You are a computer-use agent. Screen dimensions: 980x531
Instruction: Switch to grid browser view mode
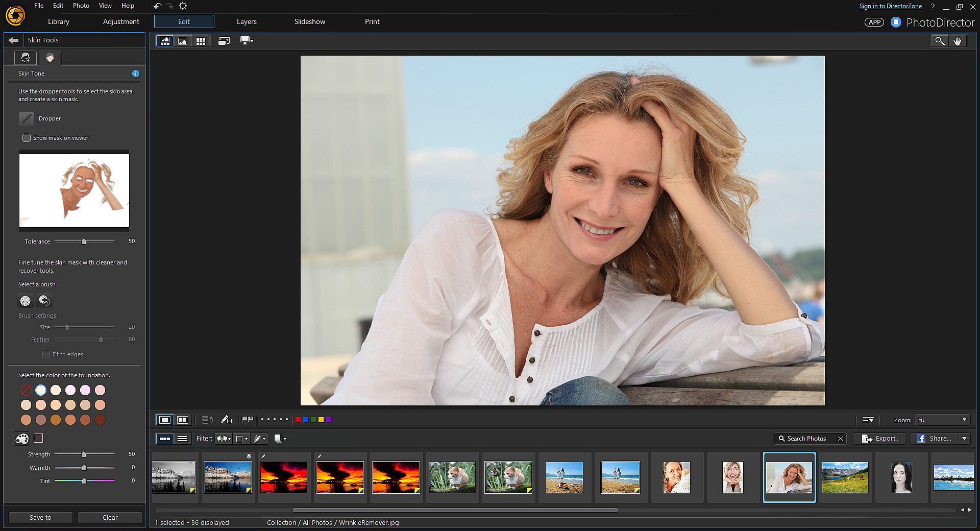coord(201,41)
